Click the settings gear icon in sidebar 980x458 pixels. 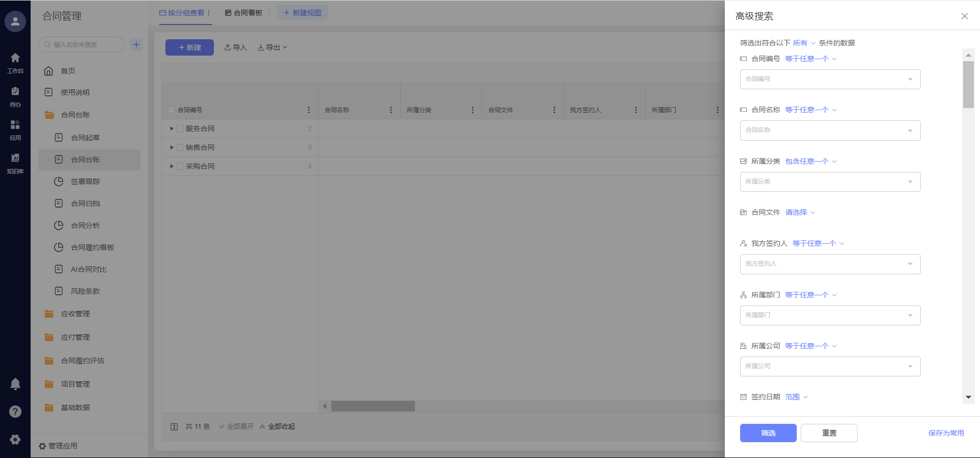15,439
